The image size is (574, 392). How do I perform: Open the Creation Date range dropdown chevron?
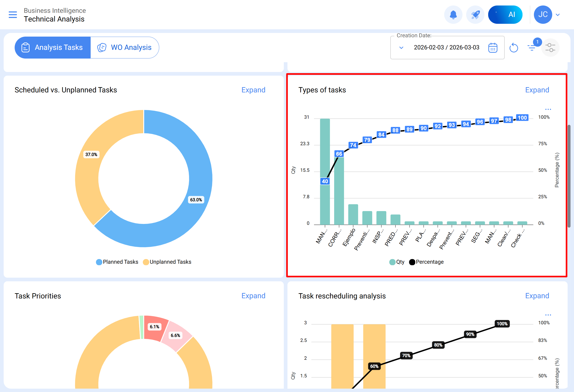click(x=401, y=47)
